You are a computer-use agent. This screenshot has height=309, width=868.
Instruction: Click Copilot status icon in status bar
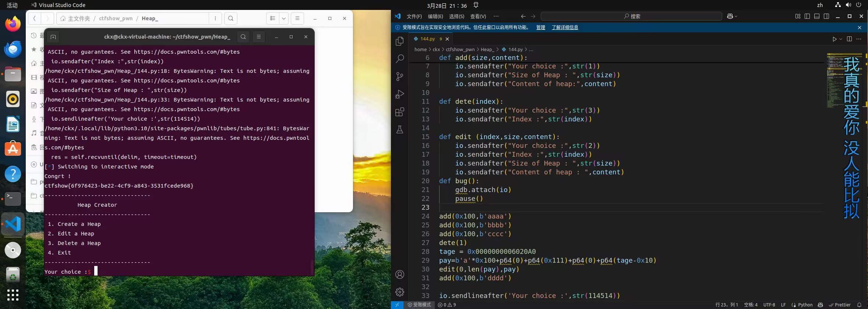(x=820, y=305)
